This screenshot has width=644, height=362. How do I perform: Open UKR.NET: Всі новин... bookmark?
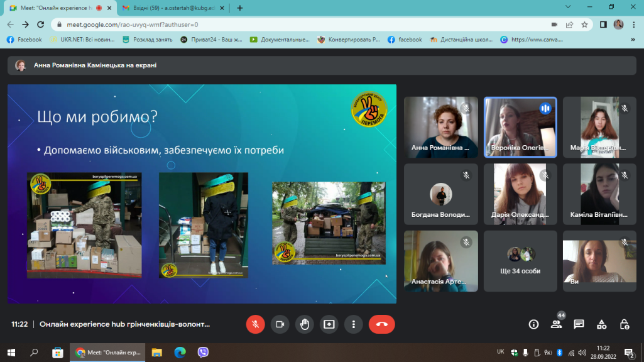pyautogui.click(x=82, y=40)
